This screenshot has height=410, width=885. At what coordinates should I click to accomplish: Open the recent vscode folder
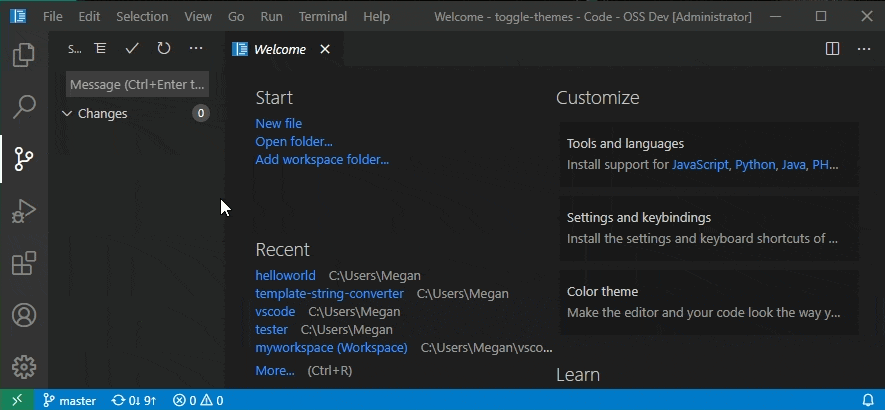[275, 312]
